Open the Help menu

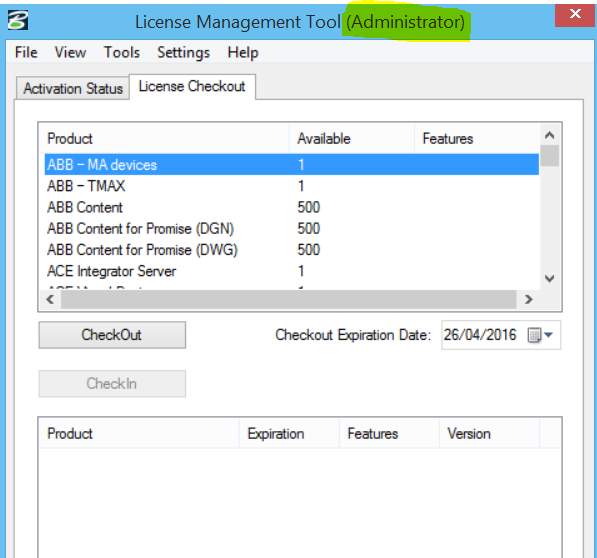point(243,53)
